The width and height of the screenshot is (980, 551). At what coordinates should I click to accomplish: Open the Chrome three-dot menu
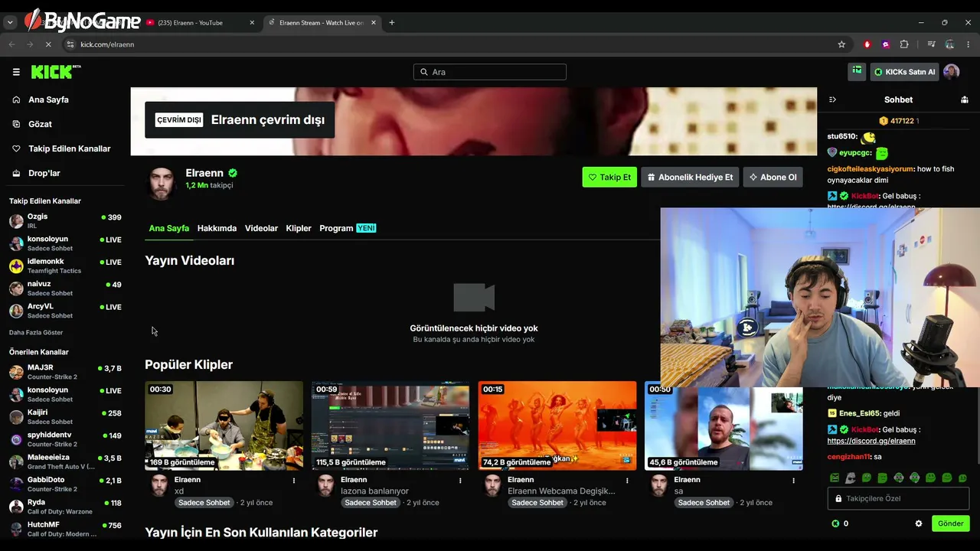coord(968,44)
